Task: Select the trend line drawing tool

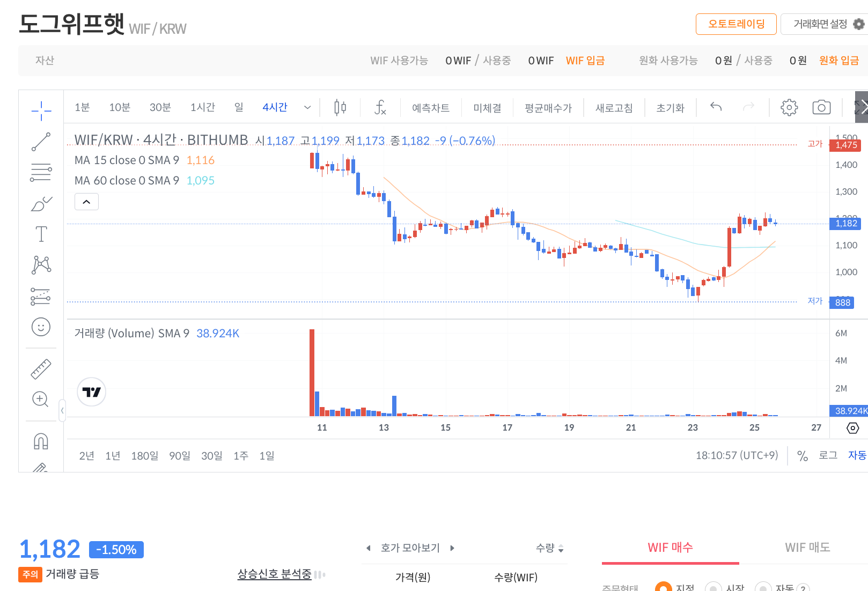Action: pos(41,142)
